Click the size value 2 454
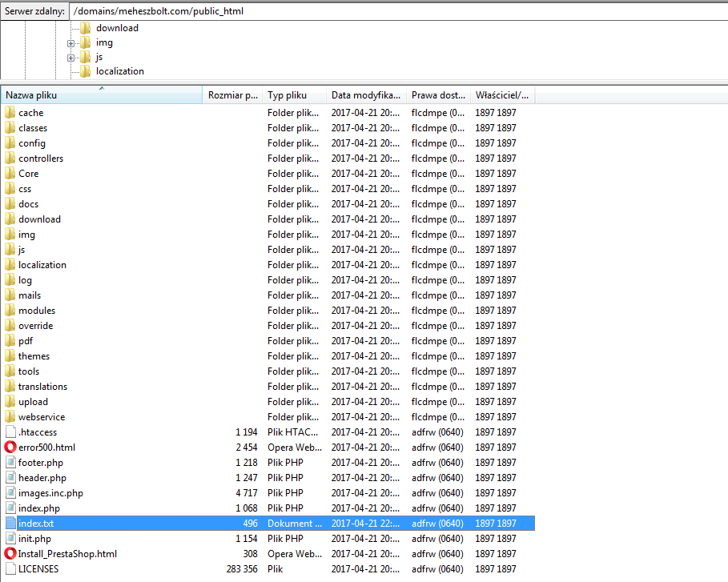The height and width of the screenshot is (582, 728). coord(247,448)
